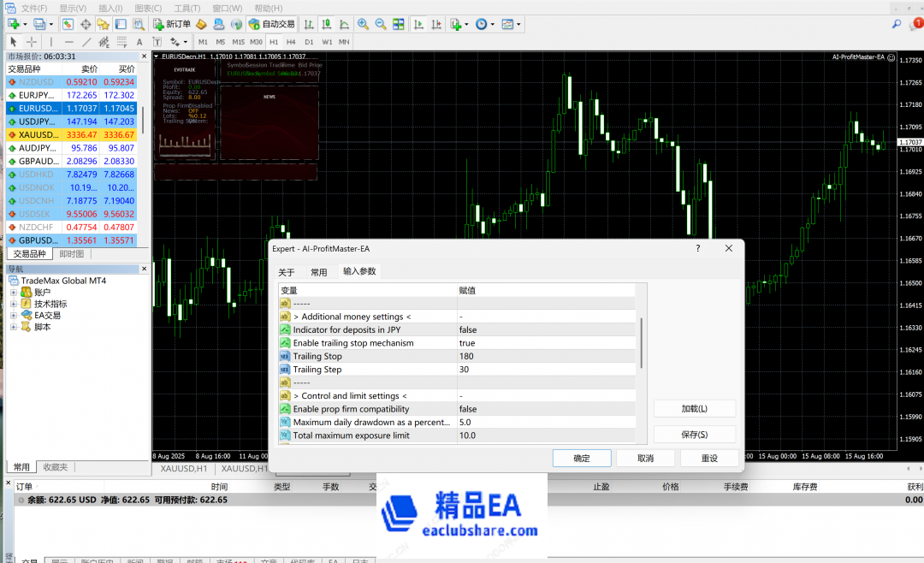
Task: Click the New Order (新订单) toolbar button
Action: 172,24
